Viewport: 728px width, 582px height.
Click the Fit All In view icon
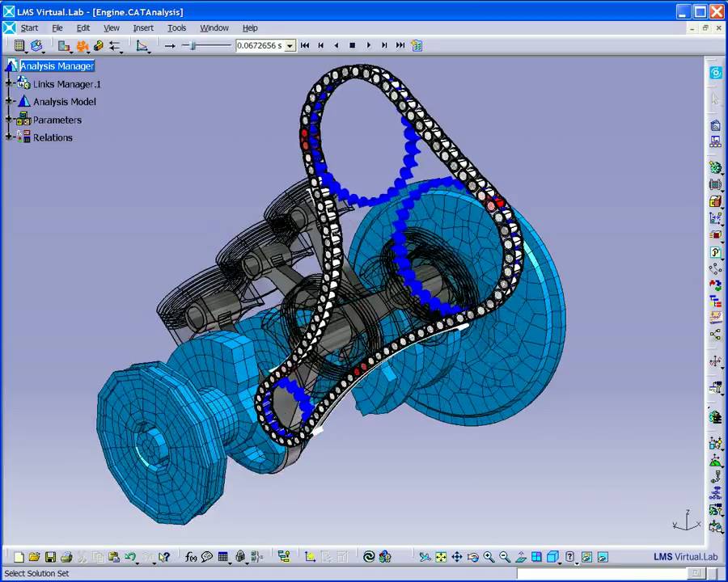[441, 556]
